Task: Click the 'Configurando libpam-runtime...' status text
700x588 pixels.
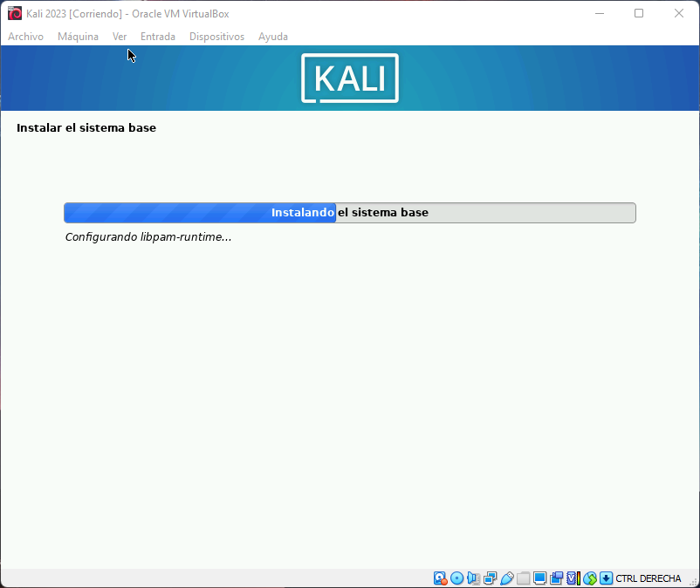Action: coord(148,237)
